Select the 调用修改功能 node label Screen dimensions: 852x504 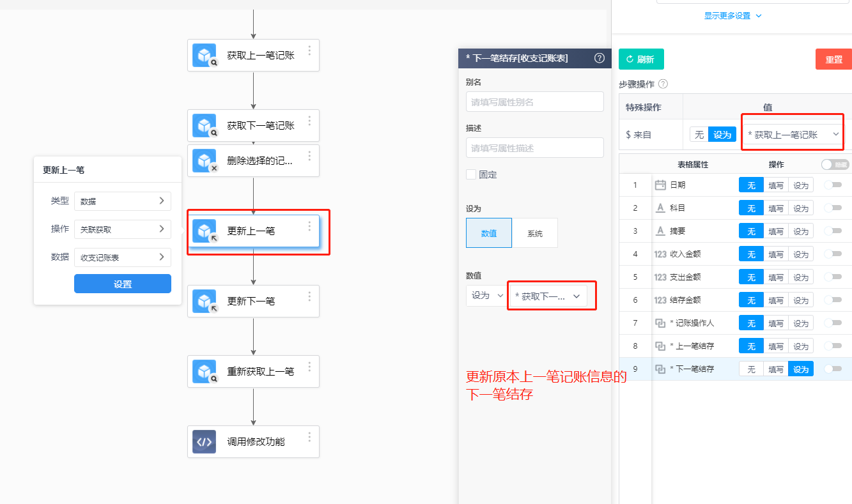[256, 442]
